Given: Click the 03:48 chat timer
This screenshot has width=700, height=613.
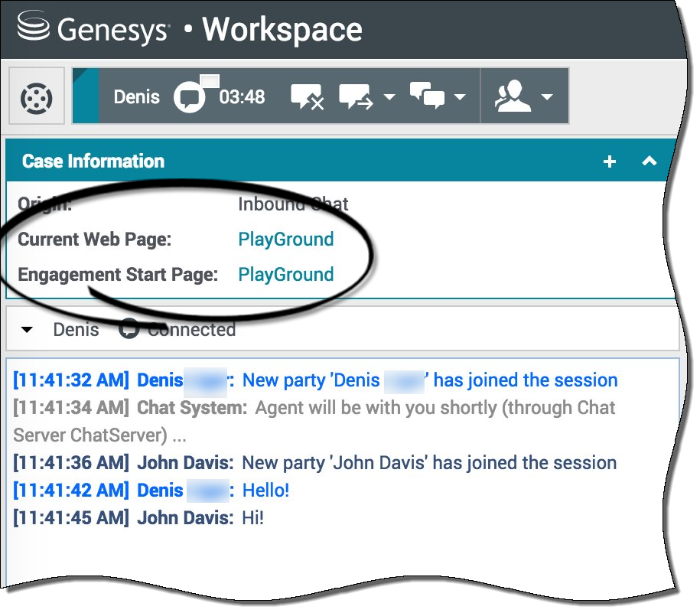Looking at the screenshot, I should (242, 97).
